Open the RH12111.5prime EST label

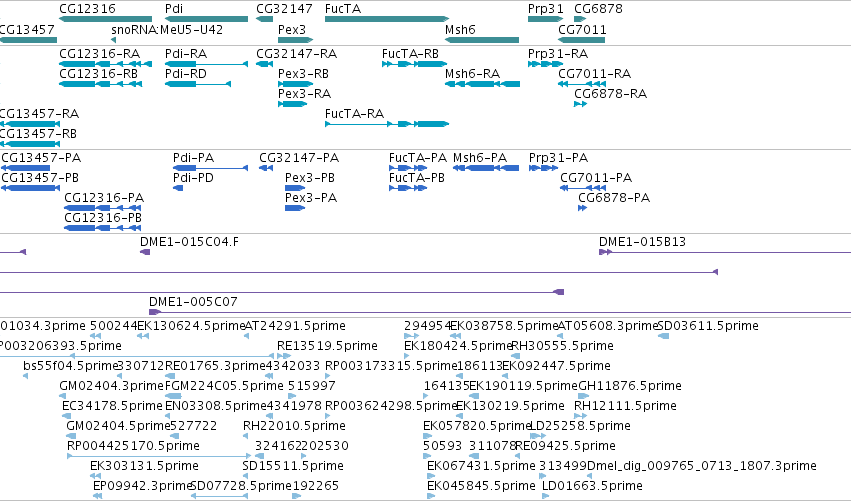click(x=625, y=405)
